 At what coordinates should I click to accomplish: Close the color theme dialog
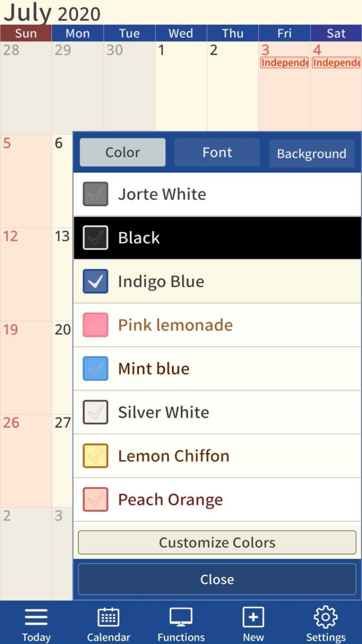tap(217, 579)
